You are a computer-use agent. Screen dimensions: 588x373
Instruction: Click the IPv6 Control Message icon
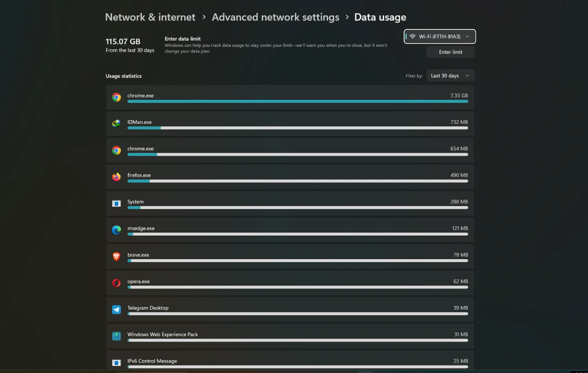[x=117, y=362]
